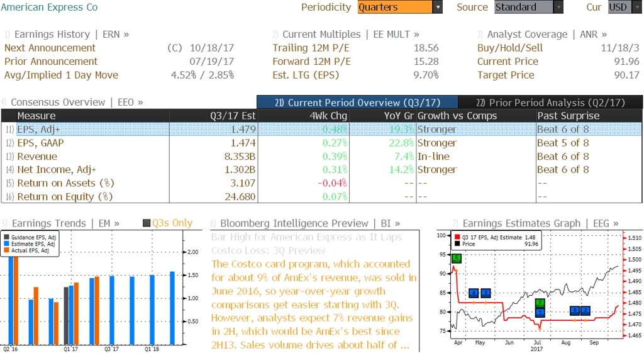
Task: Click Target Price value 90.17
Action: pyautogui.click(x=627, y=76)
